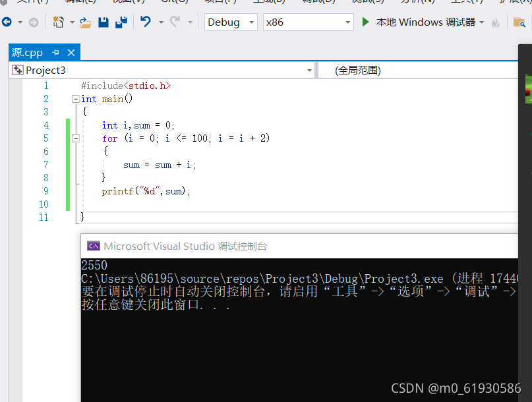
Task: Click line number 1 in the gutter
Action: [x=45, y=86]
